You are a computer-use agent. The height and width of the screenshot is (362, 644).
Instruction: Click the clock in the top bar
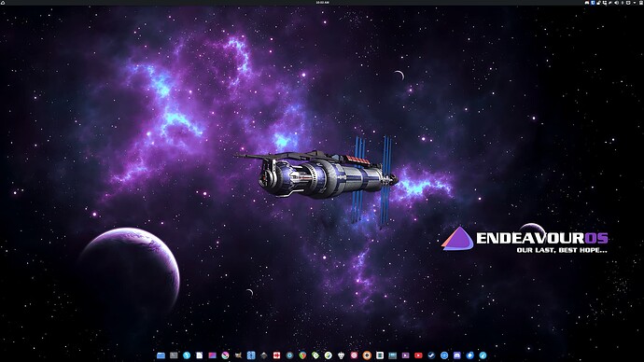(322, 3)
